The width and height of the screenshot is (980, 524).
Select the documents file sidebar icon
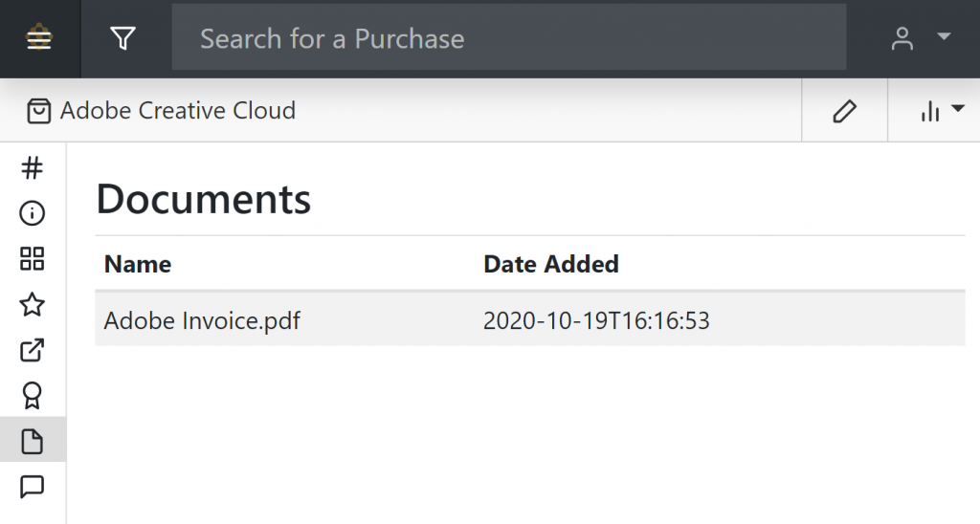tap(32, 441)
